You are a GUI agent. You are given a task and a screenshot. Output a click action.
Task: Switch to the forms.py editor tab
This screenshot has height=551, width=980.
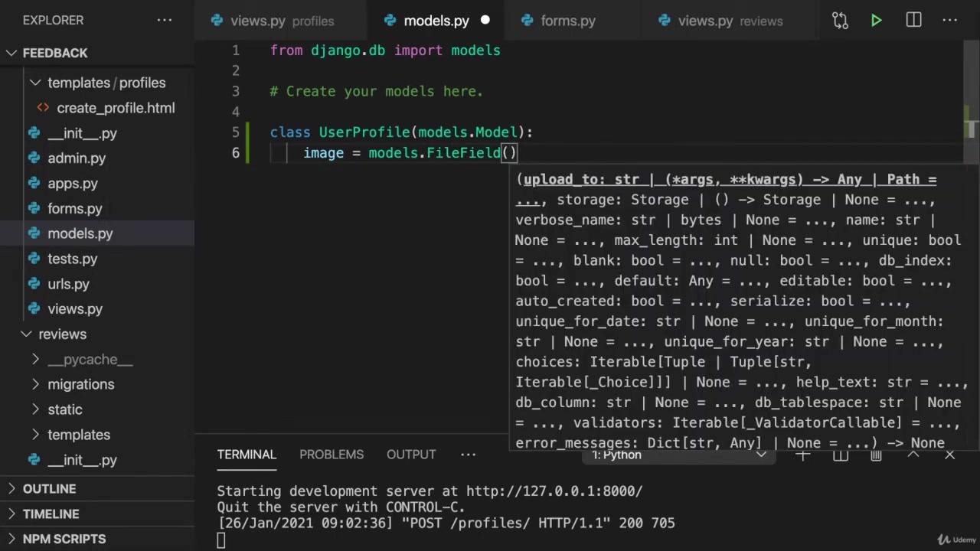[567, 21]
